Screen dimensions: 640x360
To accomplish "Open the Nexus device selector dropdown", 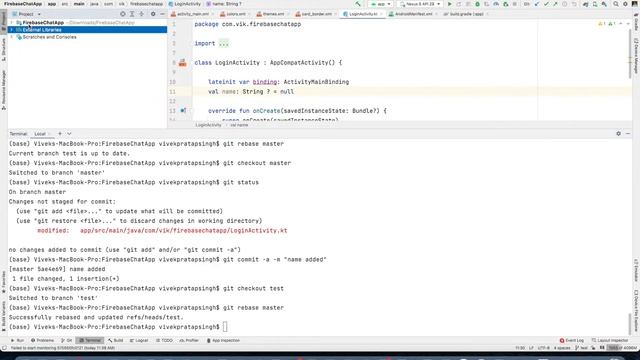I will pos(420,4).
